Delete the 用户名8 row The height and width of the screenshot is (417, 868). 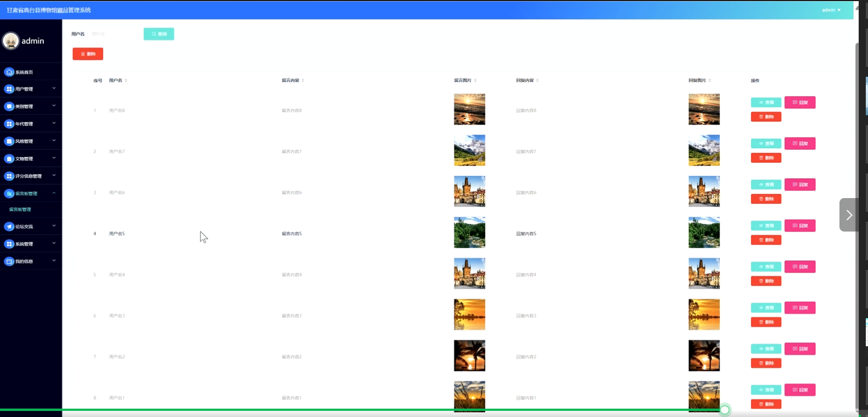tap(766, 117)
